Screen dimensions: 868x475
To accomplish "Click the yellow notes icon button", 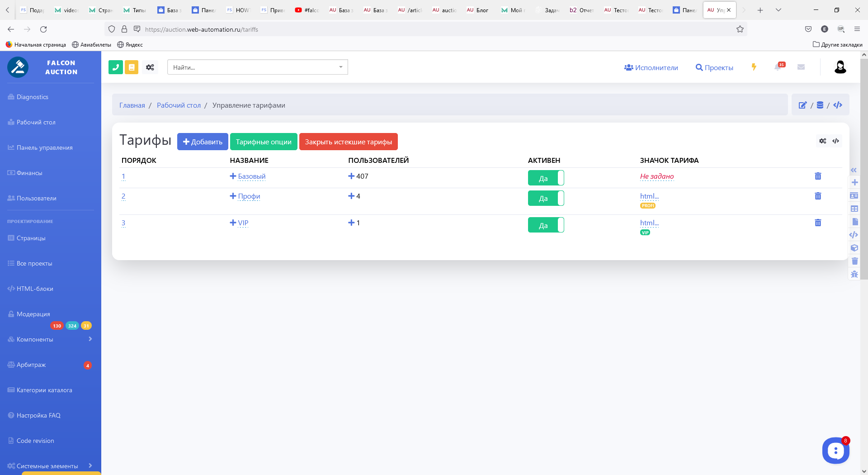I will click(132, 67).
